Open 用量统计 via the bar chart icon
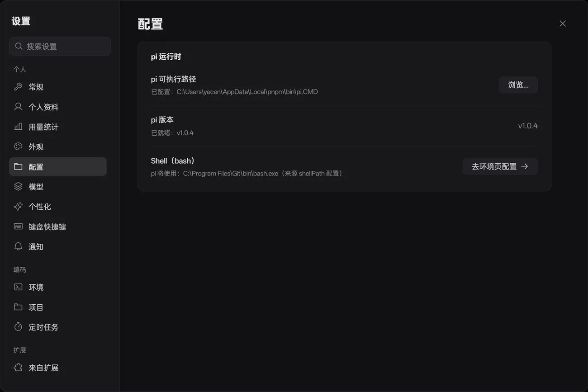The image size is (588, 392). (x=18, y=127)
